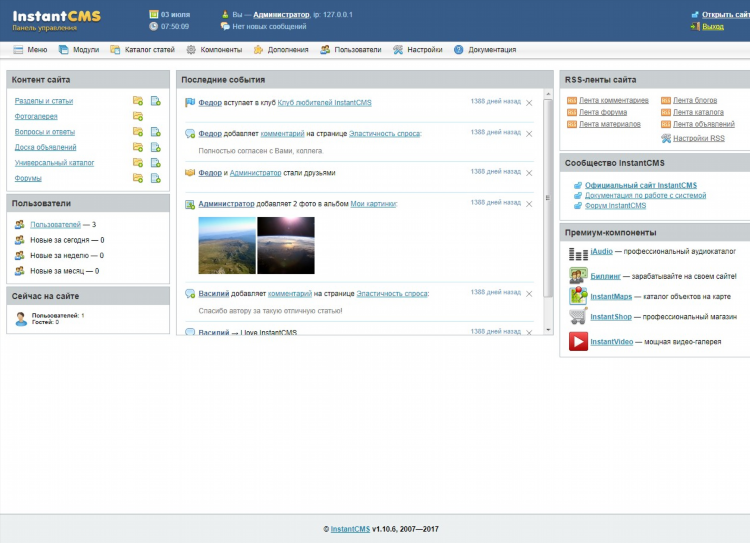
Task: Click the users icon beside Пользователей
Action: pyautogui.click(x=20, y=224)
